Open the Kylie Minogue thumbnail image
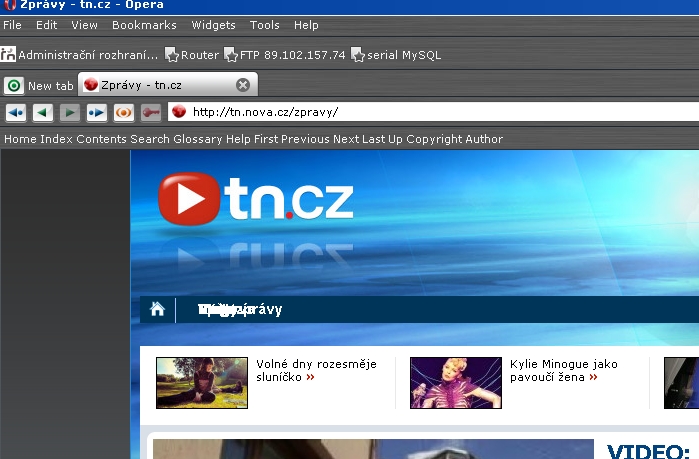The width and height of the screenshot is (699, 459). [x=456, y=382]
